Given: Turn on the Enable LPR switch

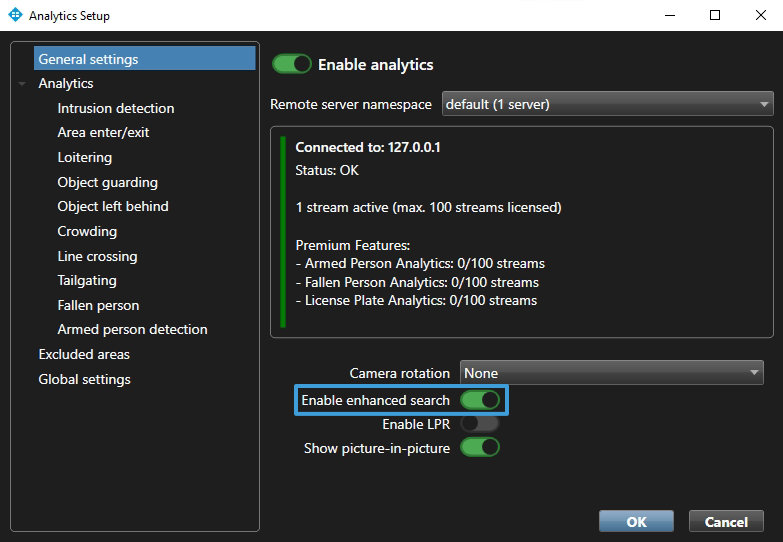Looking at the screenshot, I should tap(479, 424).
